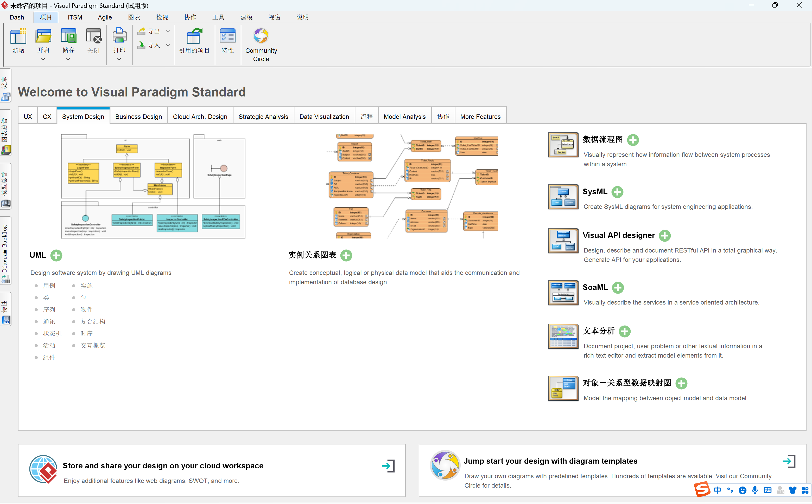Viewport: 812px width, 504px height.
Task: Expand the 导入 import dropdown arrow
Action: 168,45
